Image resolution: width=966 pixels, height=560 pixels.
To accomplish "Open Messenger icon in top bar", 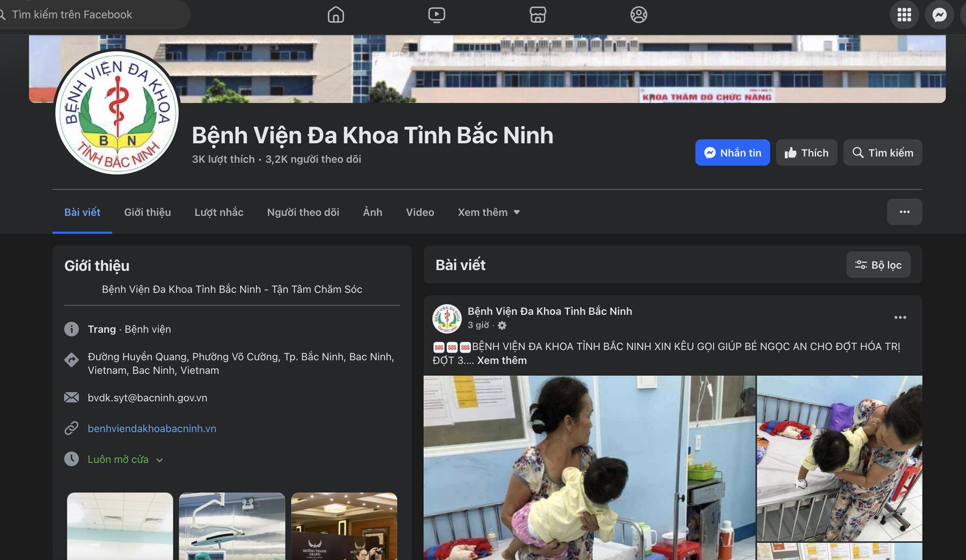I will tap(940, 15).
